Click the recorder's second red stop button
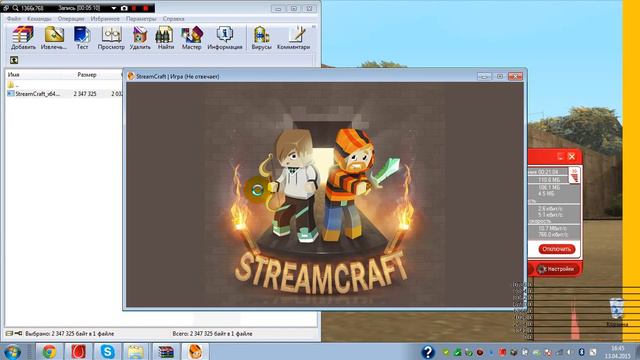640x360 pixels. coord(145,8)
